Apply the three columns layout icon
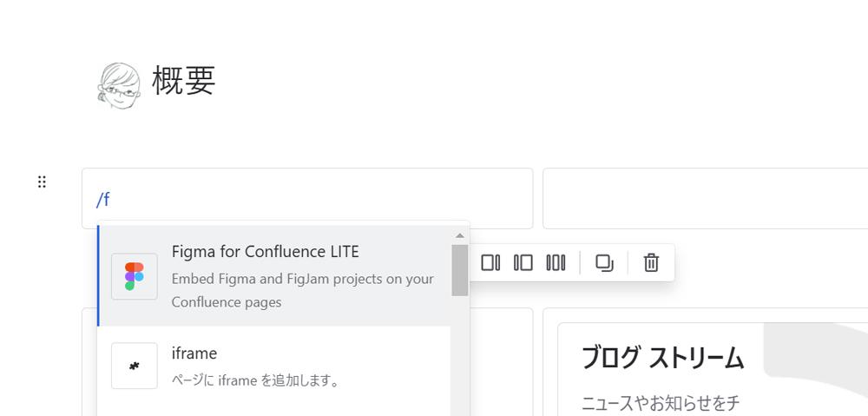868x416 pixels. point(556,262)
